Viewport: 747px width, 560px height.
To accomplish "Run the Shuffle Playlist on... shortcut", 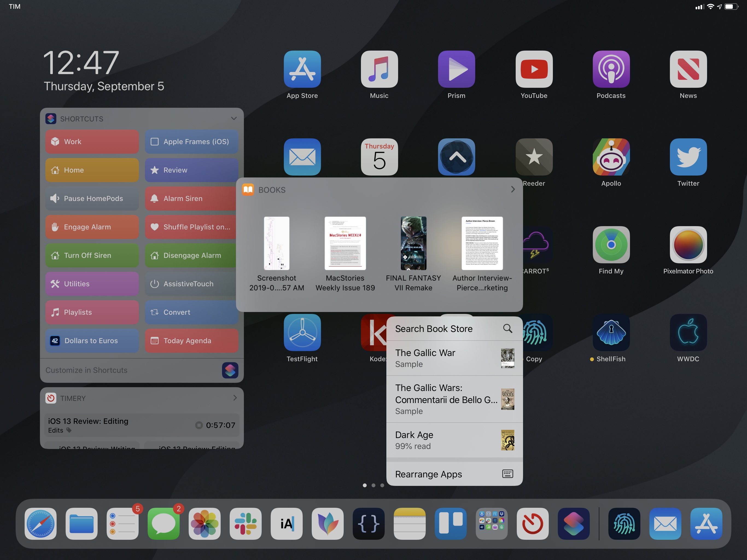I will pyautogui.click(x=191, y=227).
